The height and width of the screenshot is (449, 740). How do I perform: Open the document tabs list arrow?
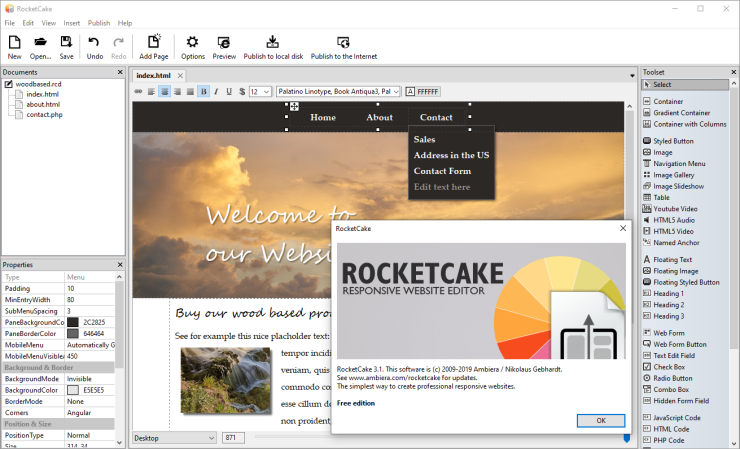[632, 76]
